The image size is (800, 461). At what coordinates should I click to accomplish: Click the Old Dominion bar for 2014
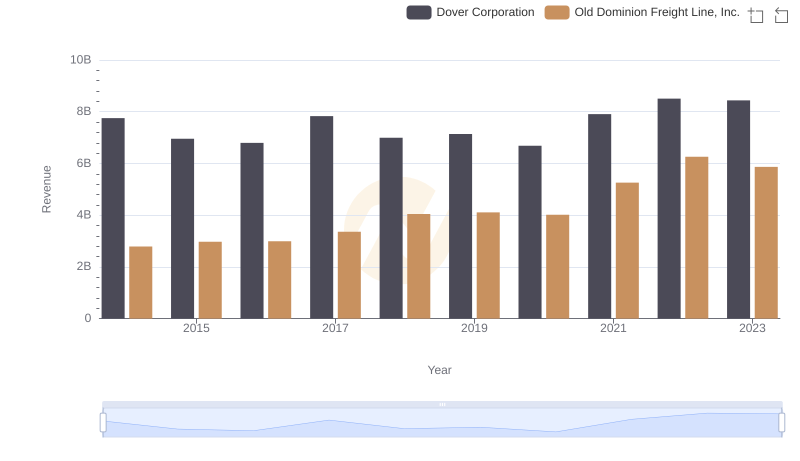click(141, 283)
